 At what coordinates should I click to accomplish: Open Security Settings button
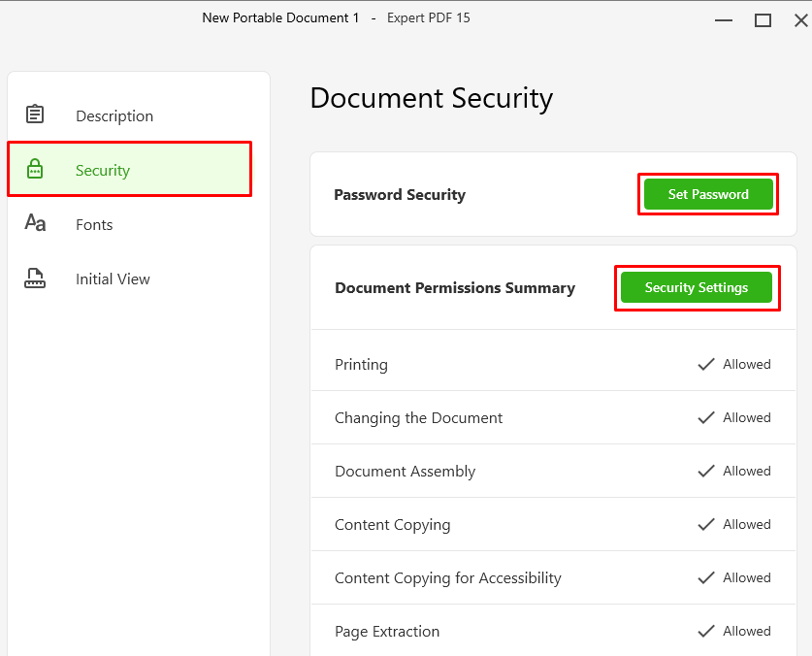coord(696,287)
